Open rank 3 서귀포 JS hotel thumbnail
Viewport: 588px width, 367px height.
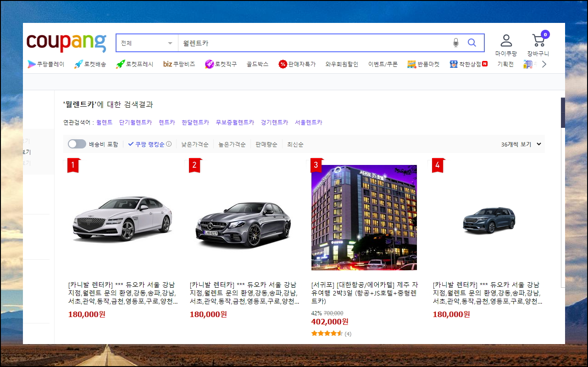coord(364,218)
